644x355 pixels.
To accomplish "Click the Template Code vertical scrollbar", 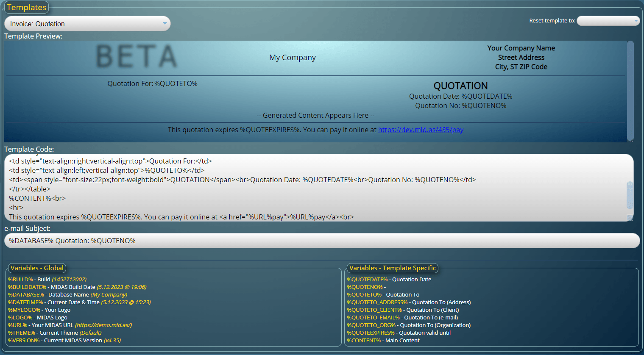I will tap(630, 195).
